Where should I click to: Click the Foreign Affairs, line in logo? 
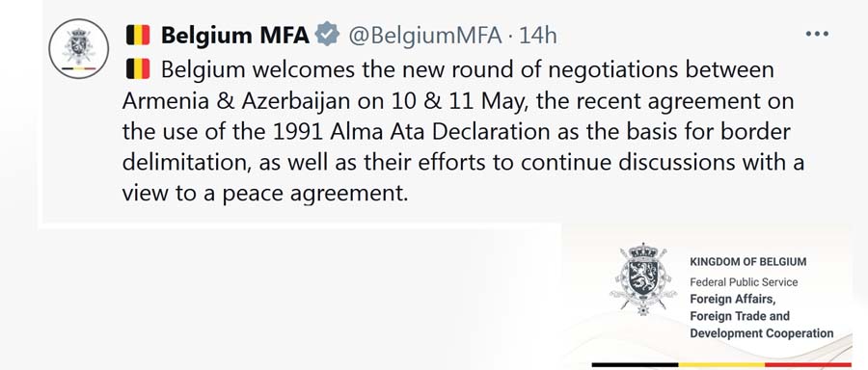(734, 300)
